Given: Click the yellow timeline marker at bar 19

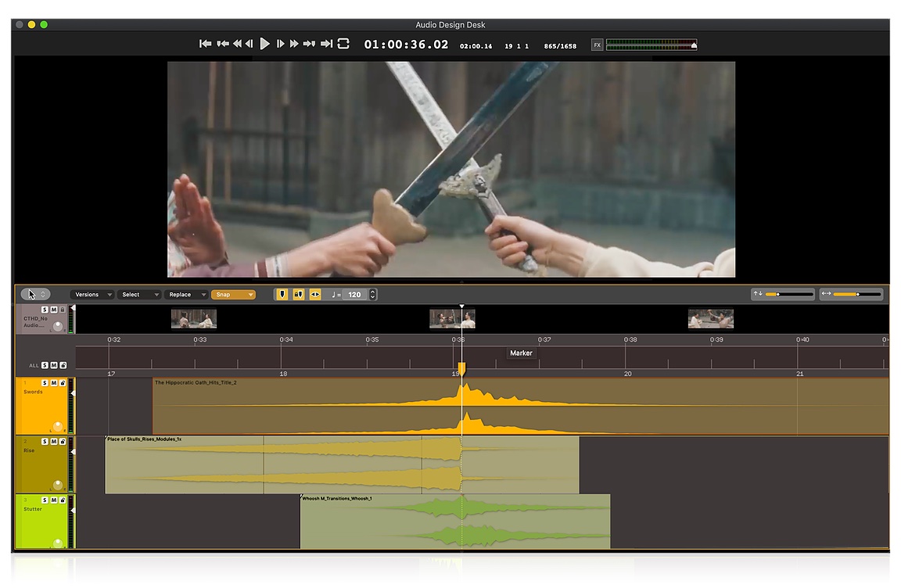Looking at the screenshot, I should tap(461, 368).
